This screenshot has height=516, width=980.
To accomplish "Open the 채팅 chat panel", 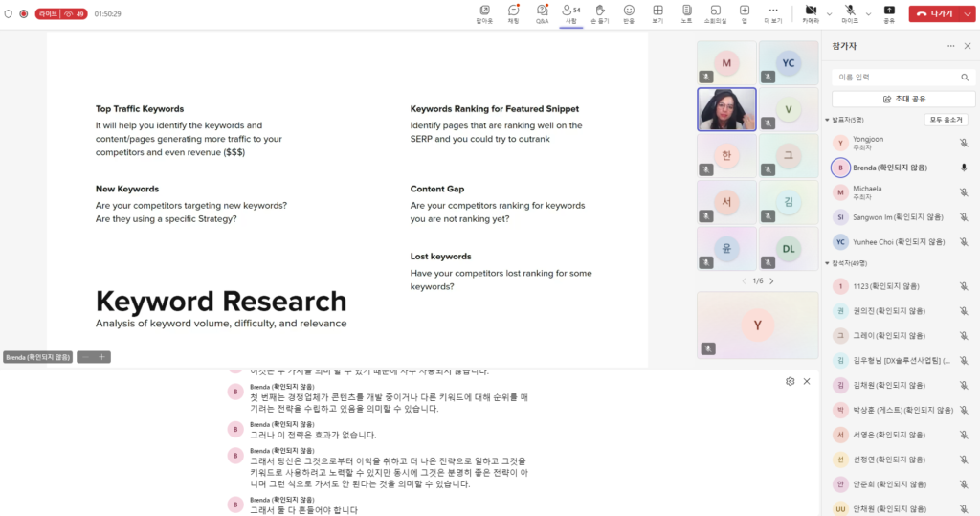I will 513,13.
